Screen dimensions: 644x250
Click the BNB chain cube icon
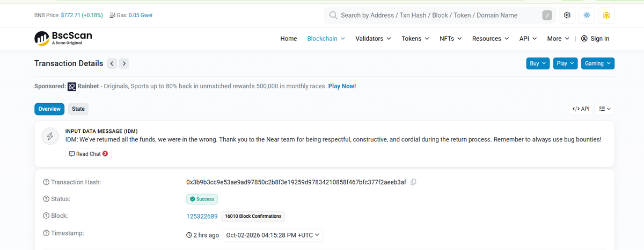coord(606,15)
